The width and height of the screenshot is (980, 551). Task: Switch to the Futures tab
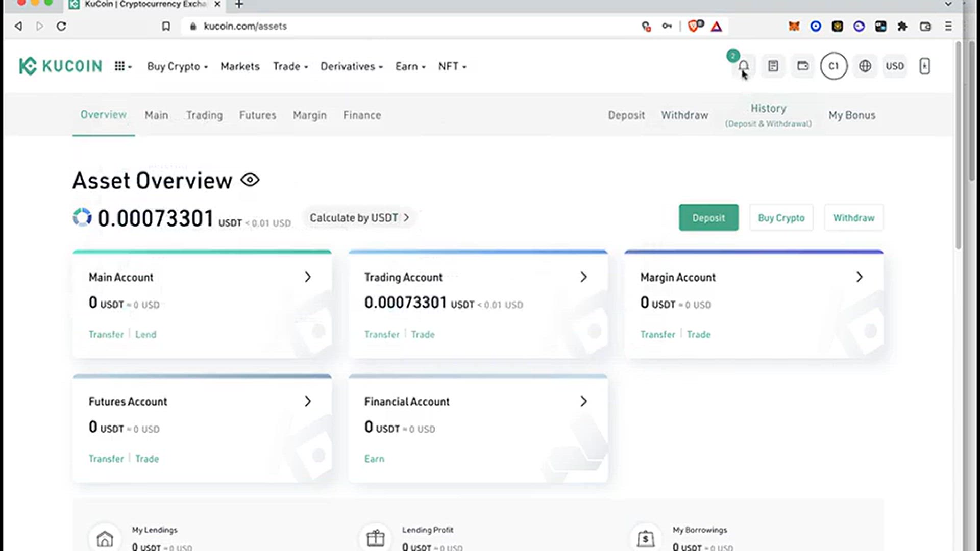coord(258,115)
